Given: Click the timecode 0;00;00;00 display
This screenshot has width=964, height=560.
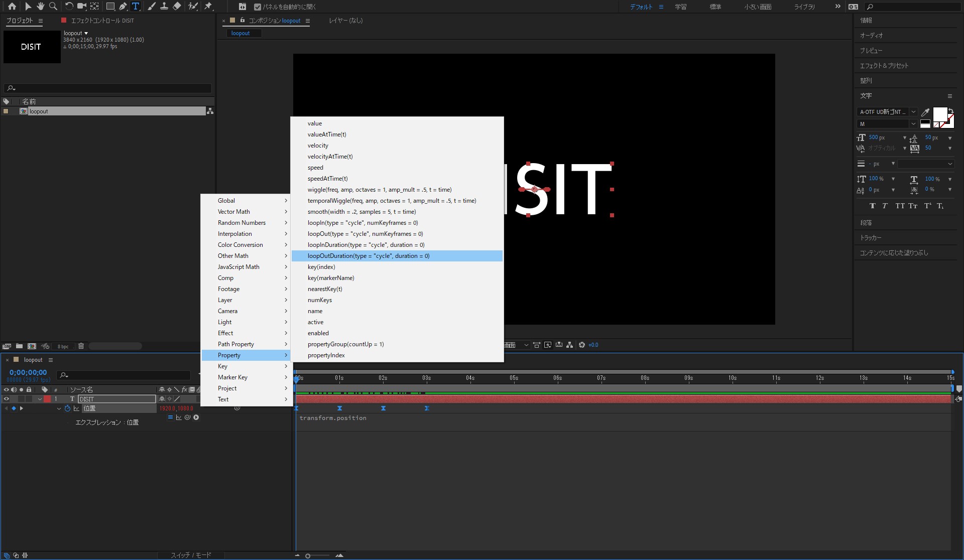Looking at the screenshot, I should (x=28, y=373).
